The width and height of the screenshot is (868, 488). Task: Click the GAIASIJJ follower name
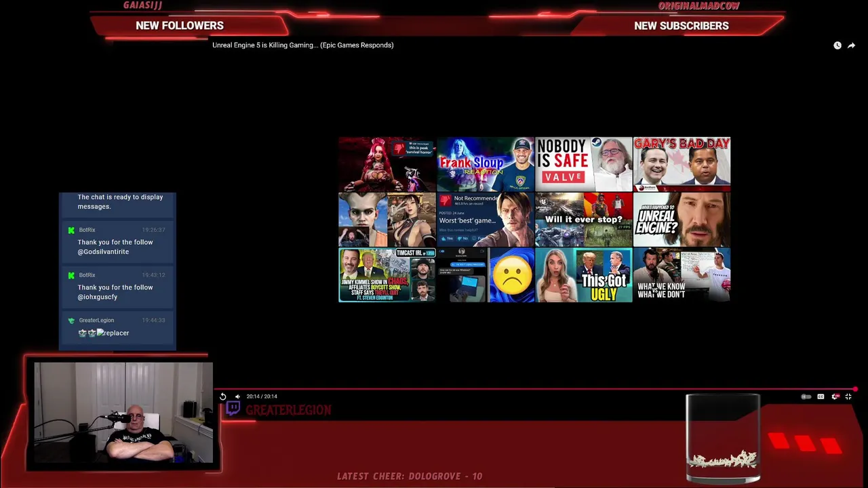point(142,5)
